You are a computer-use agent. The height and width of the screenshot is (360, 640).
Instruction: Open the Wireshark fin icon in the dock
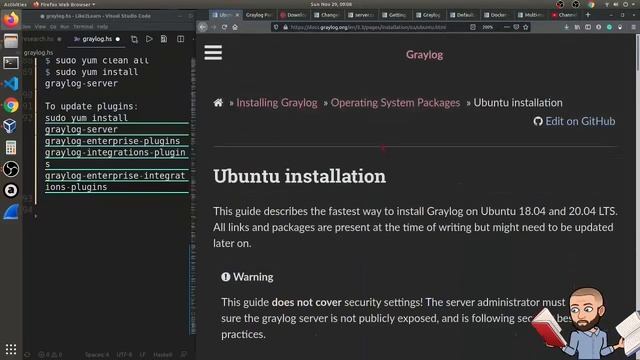[11, 212]
